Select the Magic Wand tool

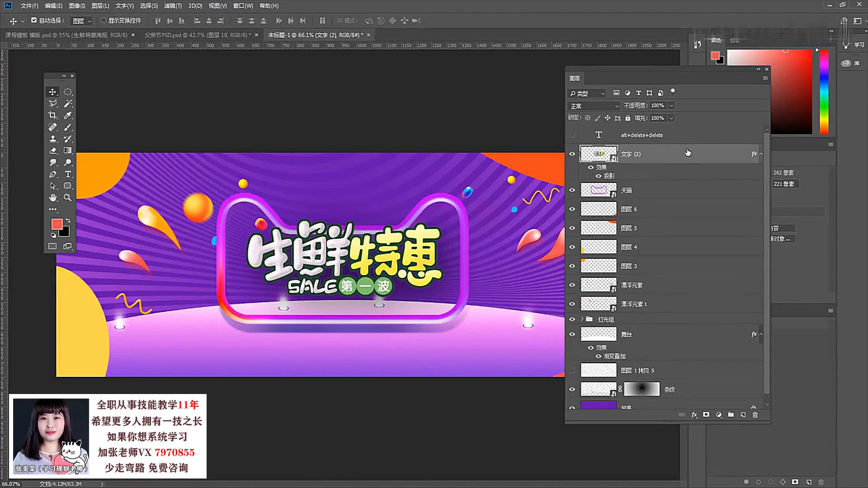click(x=68, y=103)
